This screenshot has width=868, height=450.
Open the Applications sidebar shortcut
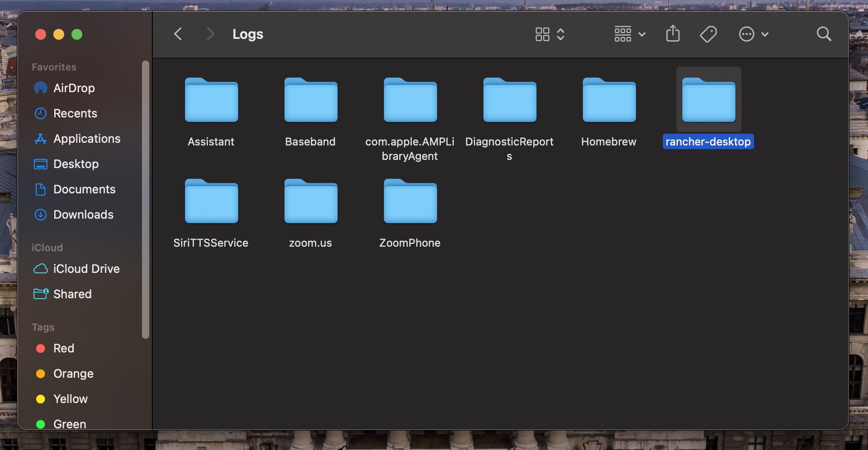click(86, 138)
